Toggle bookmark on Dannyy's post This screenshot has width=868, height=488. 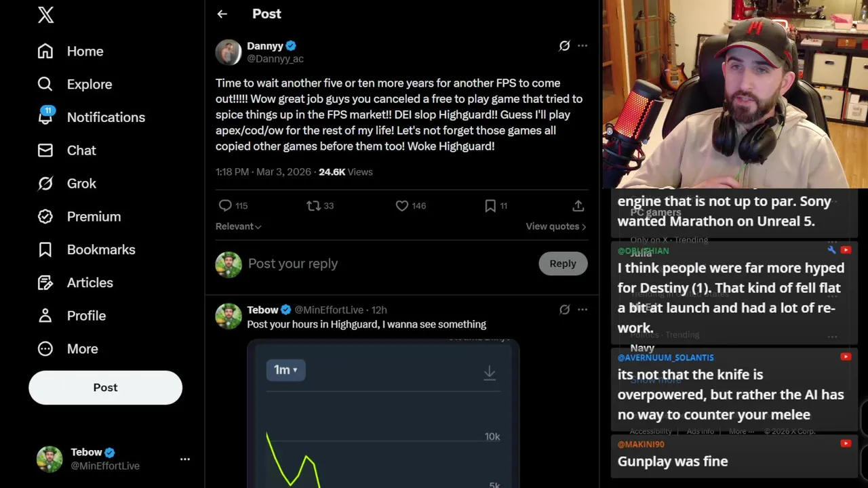(x=490, y=205)
